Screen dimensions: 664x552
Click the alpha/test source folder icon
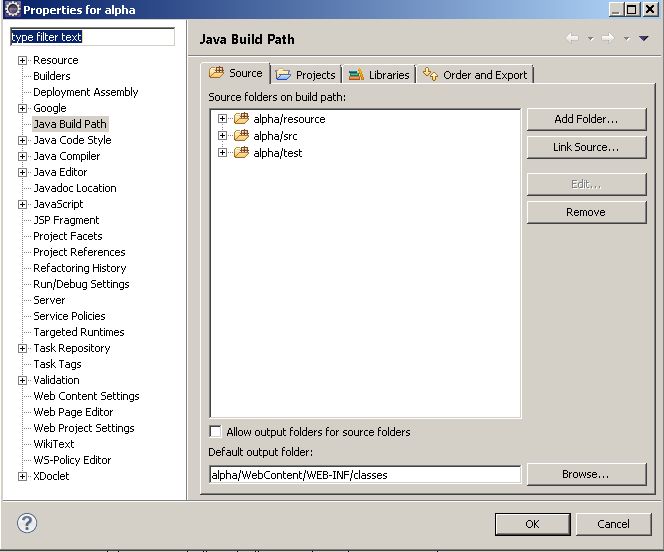[242, 152]
